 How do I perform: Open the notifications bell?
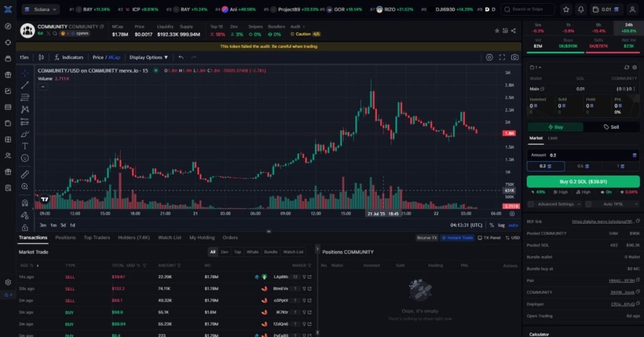pos(580,9)
